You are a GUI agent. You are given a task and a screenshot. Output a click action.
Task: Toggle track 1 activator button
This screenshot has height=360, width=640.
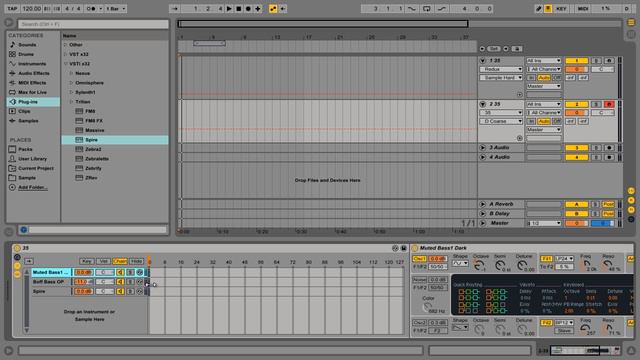[576, 61]
